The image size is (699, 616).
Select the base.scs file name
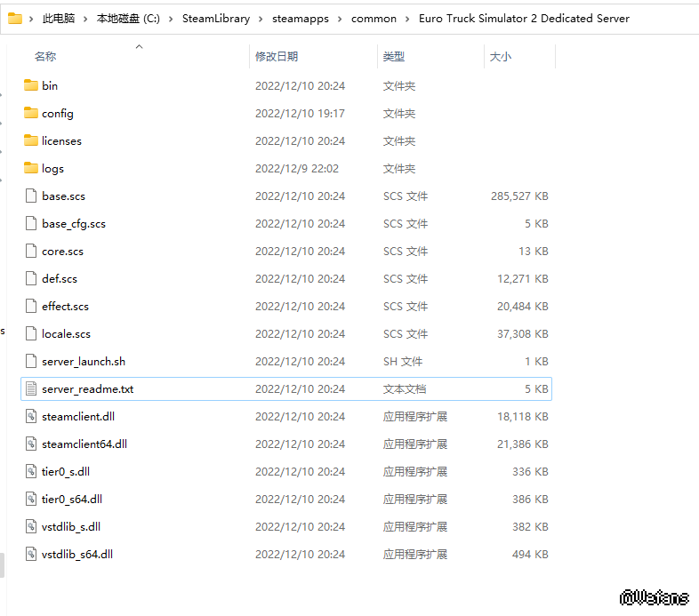pyautogui.click(x=63, y=196)
